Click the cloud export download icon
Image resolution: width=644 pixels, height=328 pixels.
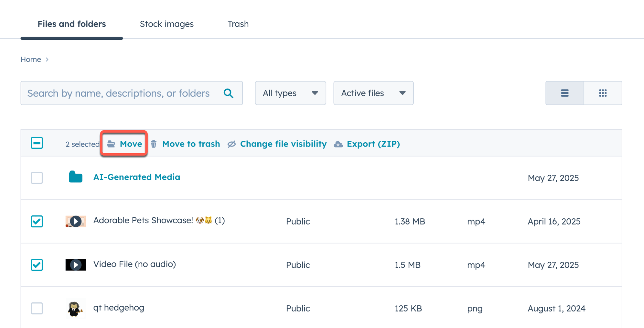(338, 144)
